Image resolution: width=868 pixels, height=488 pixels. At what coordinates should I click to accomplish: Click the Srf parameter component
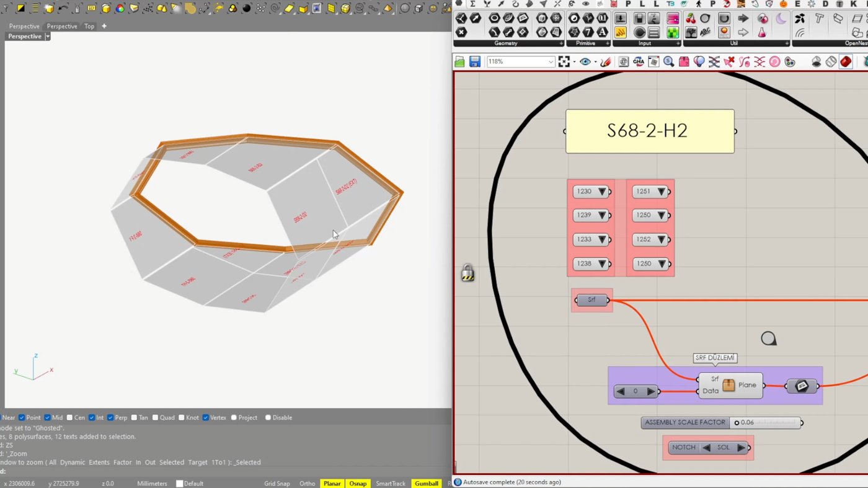coord(591,300)
